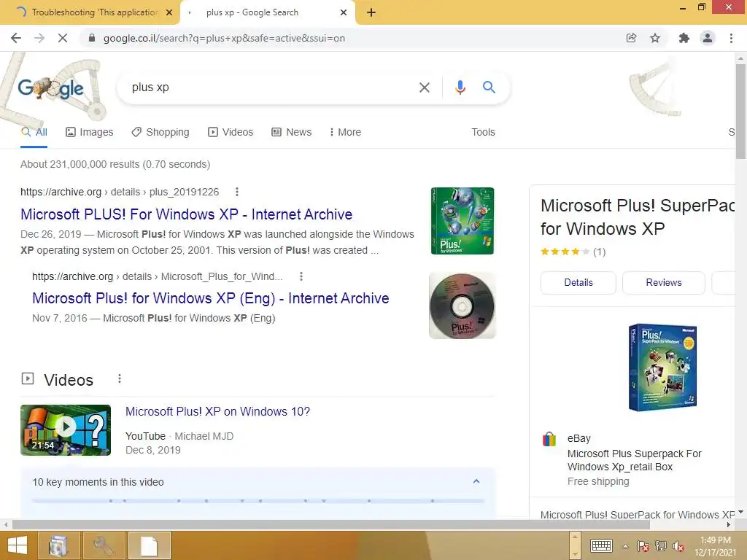Open Videos section three-dot menu
The image size is (747, 560).
pos(120,378)
